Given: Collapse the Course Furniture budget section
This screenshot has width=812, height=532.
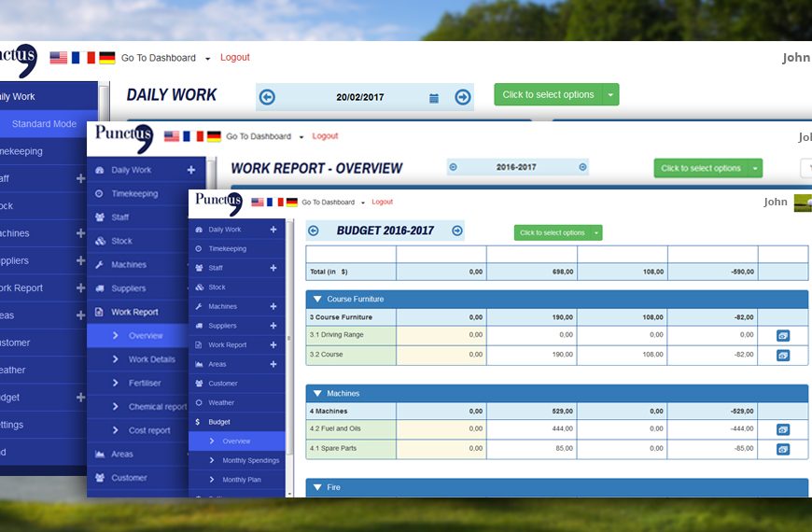Looking at the screenshot, I should pyautogui.click(x=317, y=300).
